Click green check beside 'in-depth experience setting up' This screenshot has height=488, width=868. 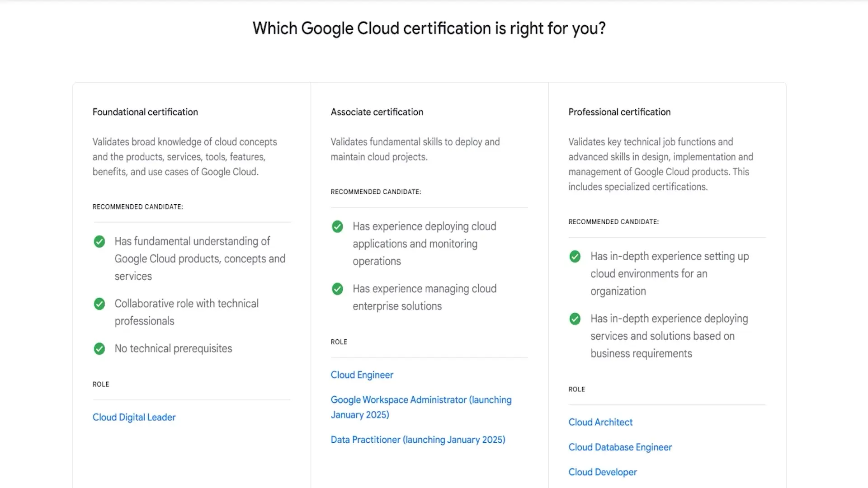click(575, 257)
